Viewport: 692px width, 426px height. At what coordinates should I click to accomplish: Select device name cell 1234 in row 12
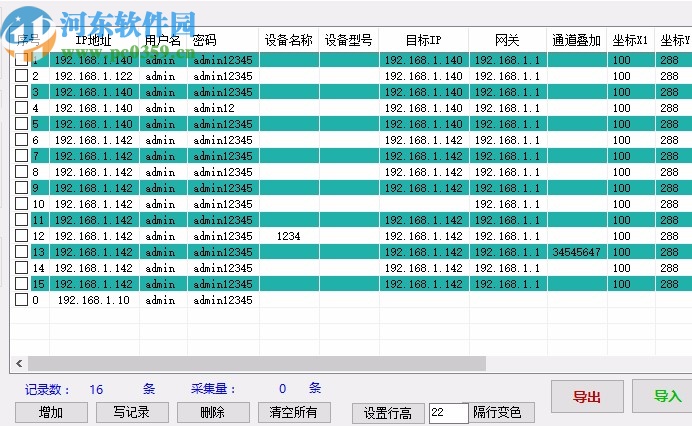289,236
